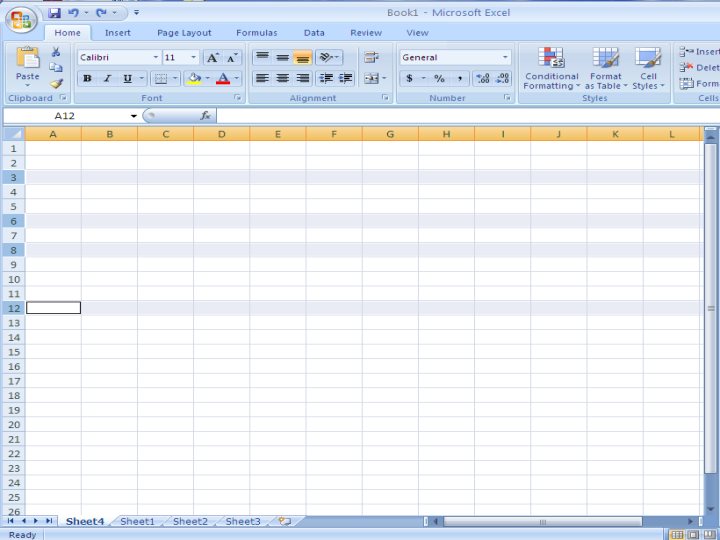720x540 pixels.
Task: Toggle Bold formatting
Action: 87,79
